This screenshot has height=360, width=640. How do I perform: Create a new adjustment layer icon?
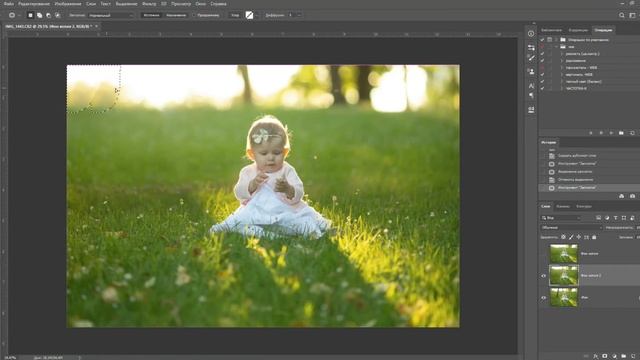point(614,356)
